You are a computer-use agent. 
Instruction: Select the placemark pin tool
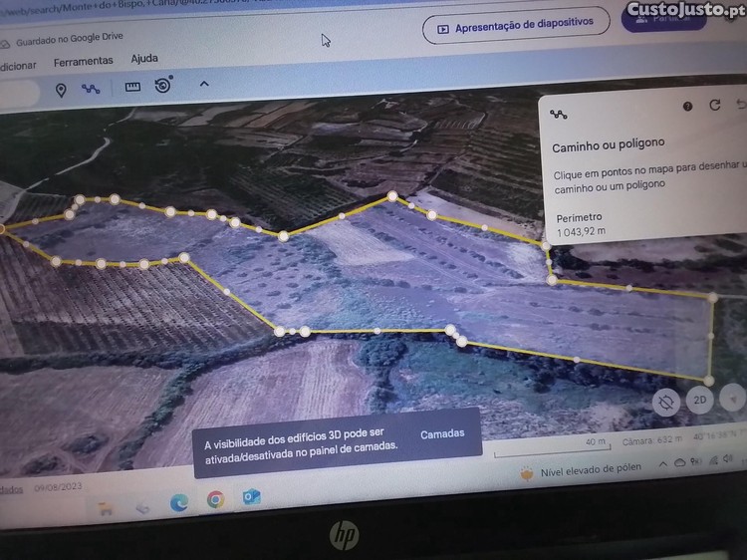[61, 90]
